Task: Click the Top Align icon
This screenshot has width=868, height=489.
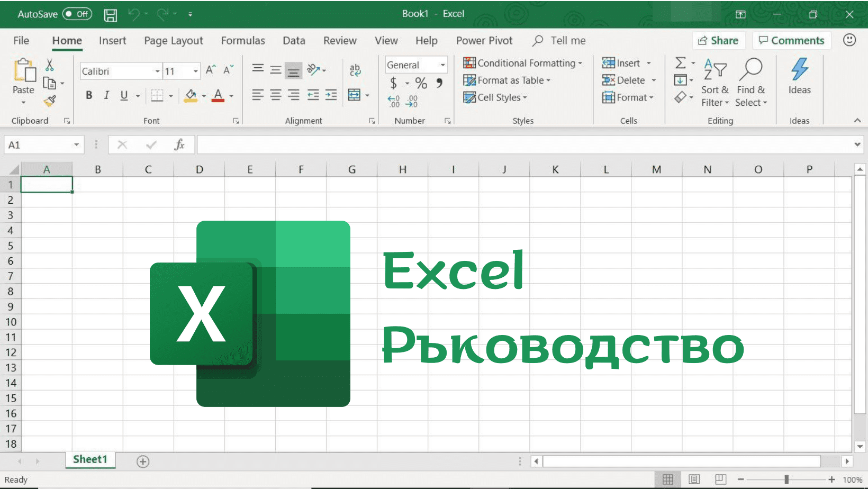Action: [x=258, y=69]
